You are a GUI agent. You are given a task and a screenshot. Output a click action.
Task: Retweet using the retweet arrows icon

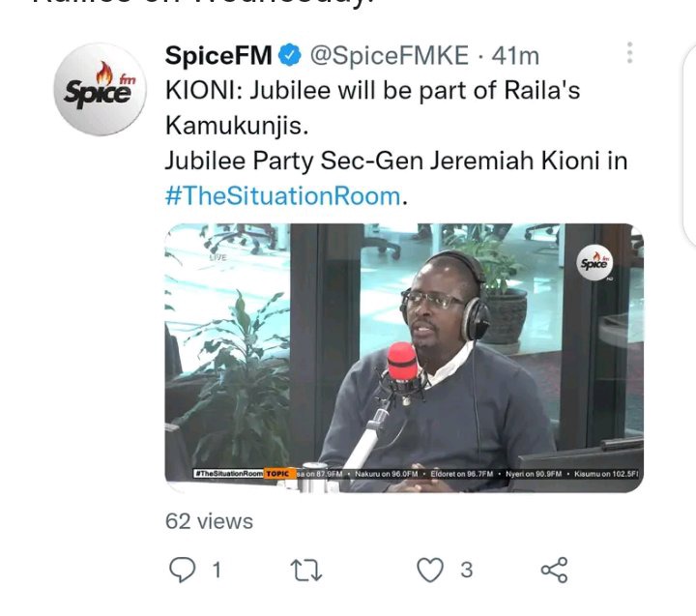click(305, 571)
